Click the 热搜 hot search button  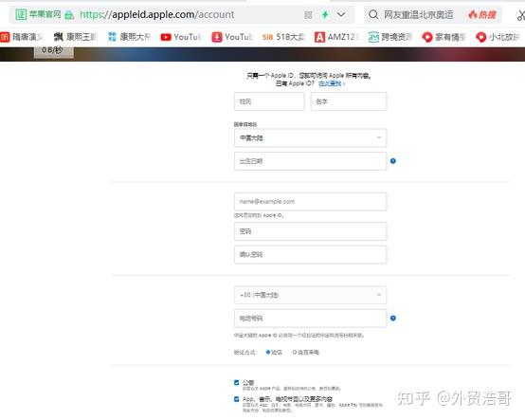click(482, 15)
